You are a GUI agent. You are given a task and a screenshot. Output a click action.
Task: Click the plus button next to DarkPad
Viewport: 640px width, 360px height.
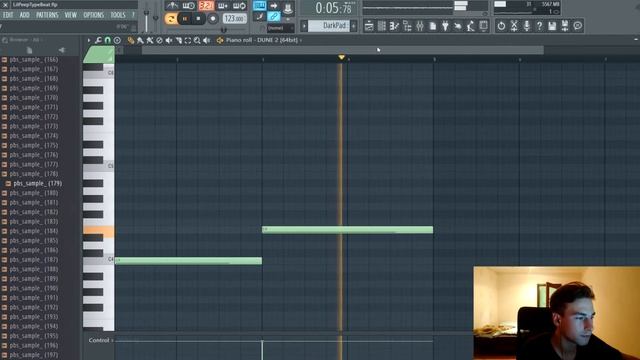point(353,26)
